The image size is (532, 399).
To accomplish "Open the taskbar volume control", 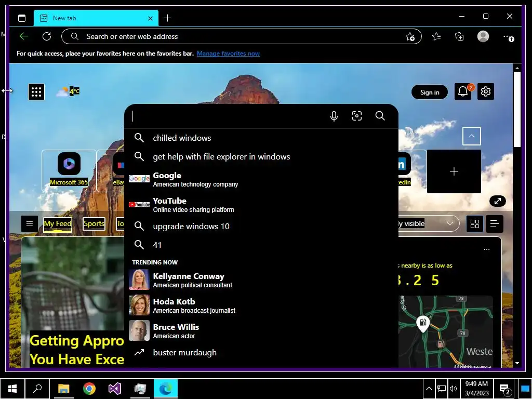I will coord(453,389).
